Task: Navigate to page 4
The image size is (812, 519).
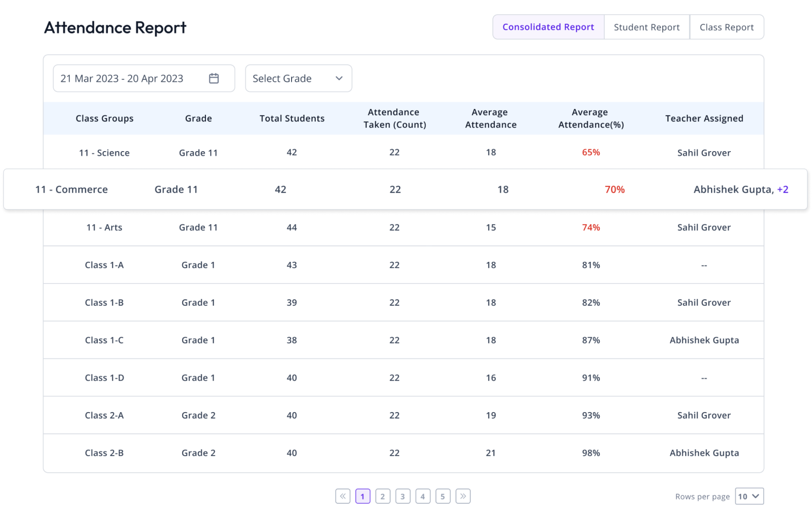Action: [x=423, y=496]
